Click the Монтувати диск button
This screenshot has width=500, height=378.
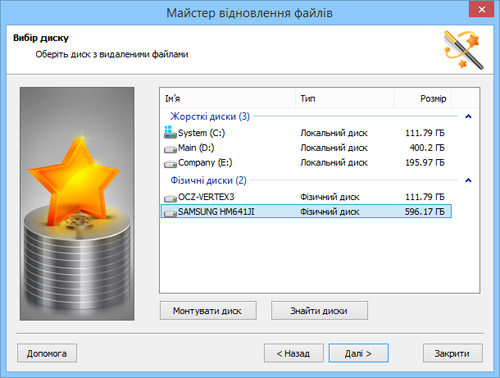tap(208, 311)
